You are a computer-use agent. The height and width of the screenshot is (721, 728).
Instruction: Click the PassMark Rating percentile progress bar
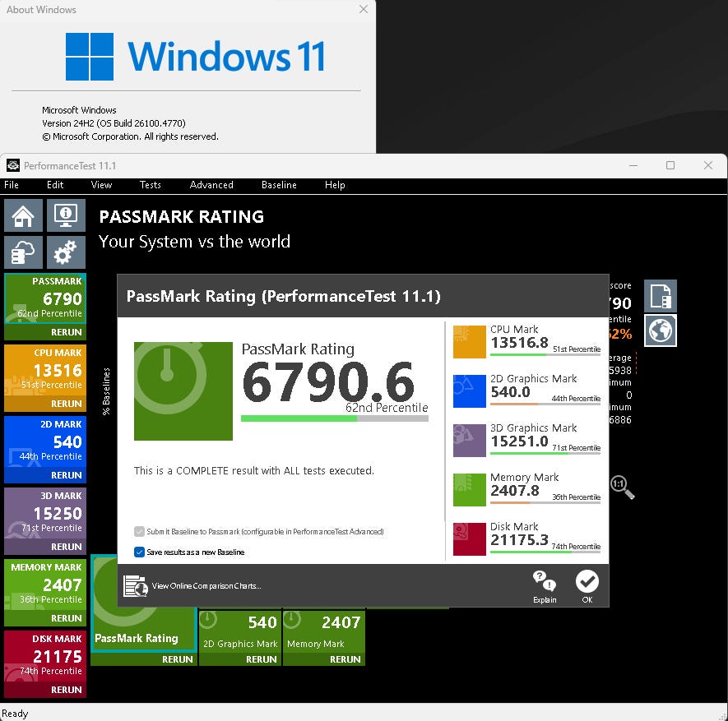(334, 418)
